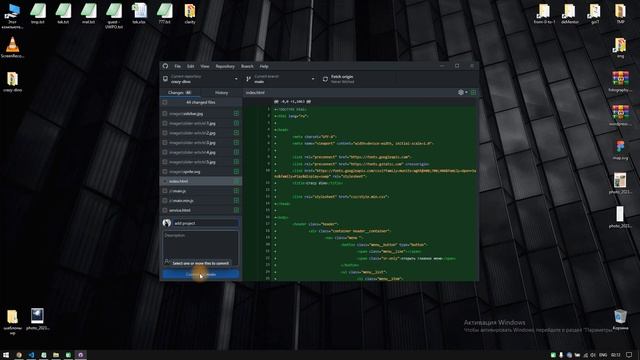Click the green expand-diff icon beside the gear
The height and width of the screenshot is (360, 640).
(473, 93)
